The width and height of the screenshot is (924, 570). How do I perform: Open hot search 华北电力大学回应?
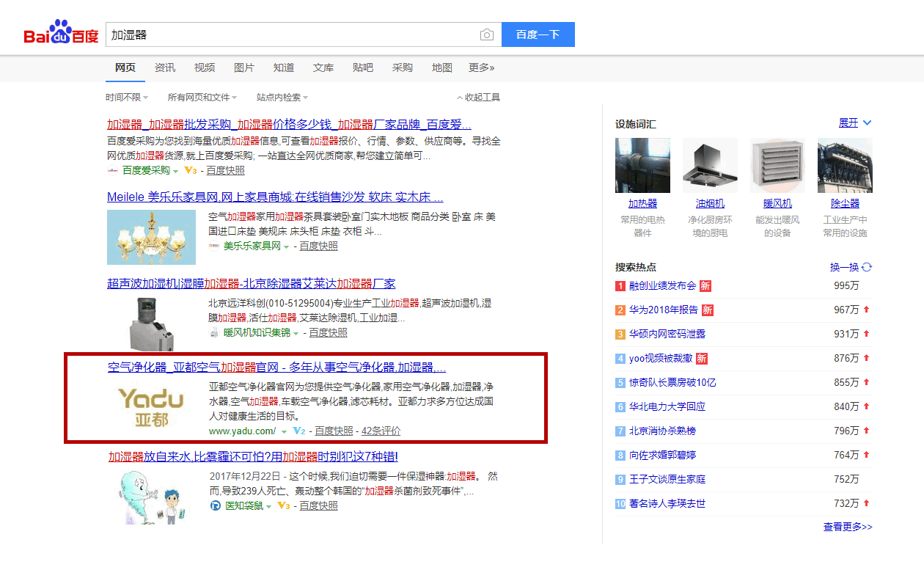(667, 406)
